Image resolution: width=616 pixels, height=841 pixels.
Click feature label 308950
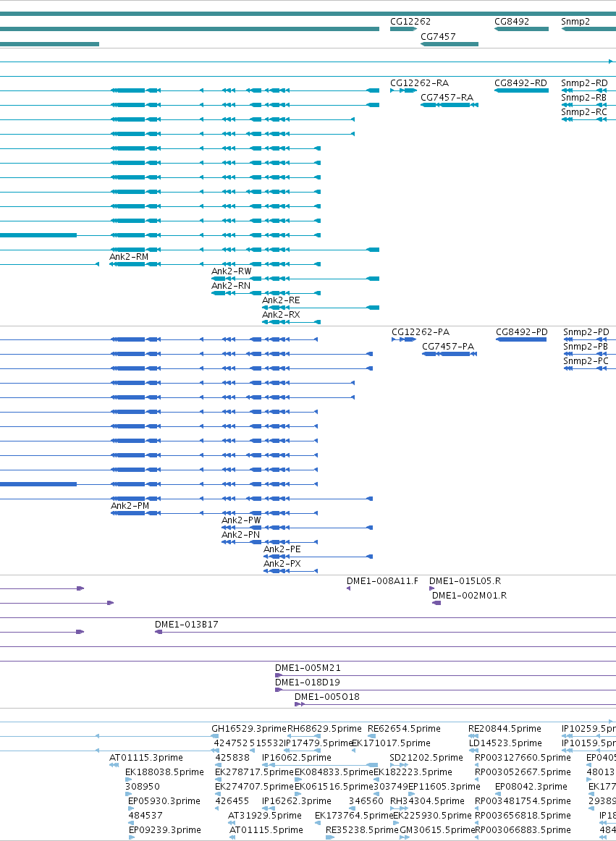tap(142, 786)
